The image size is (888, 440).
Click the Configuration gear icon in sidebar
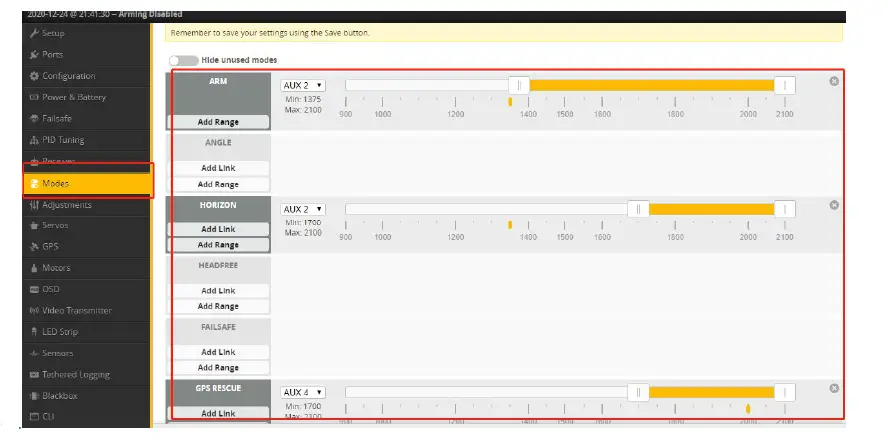click(x=34, y=76)
